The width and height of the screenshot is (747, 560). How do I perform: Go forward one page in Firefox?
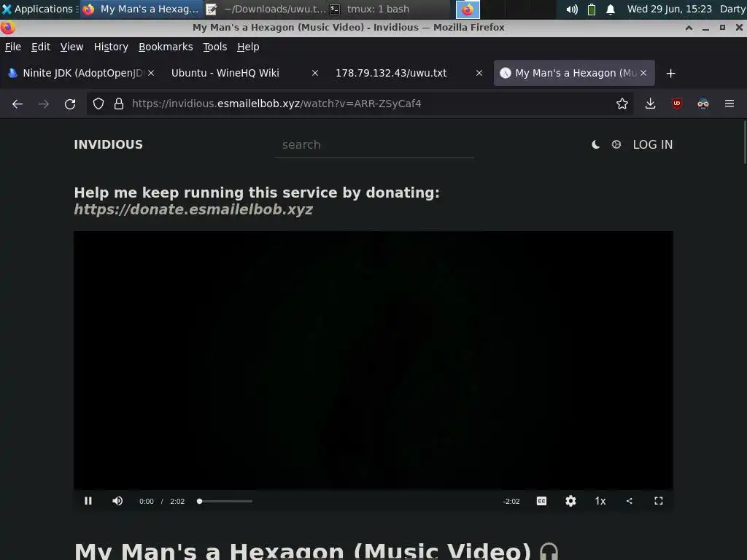[x=44, y=104]
